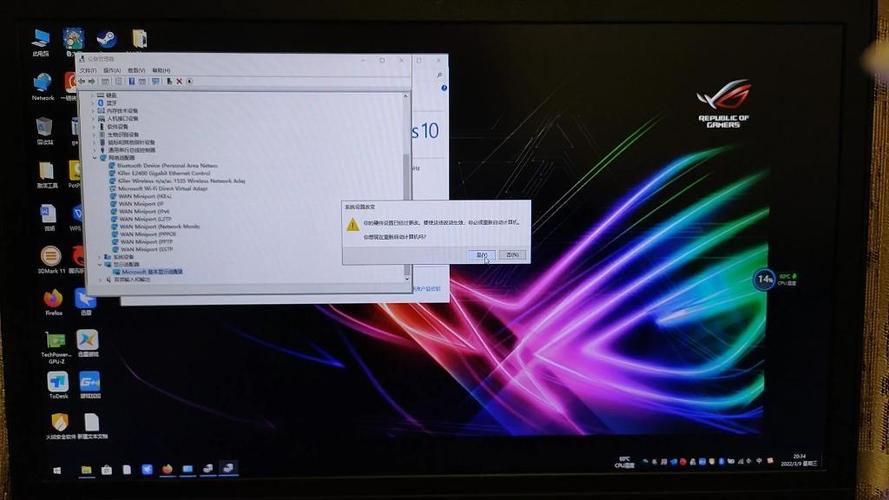The height and width of the screenshot is (500, 889).
Task: Click the 生物识别设备 tree row
Action: (x=119, y=134)
